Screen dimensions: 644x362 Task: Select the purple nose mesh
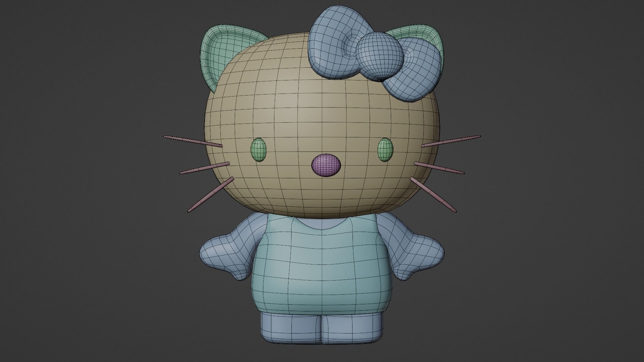point(326,165)
